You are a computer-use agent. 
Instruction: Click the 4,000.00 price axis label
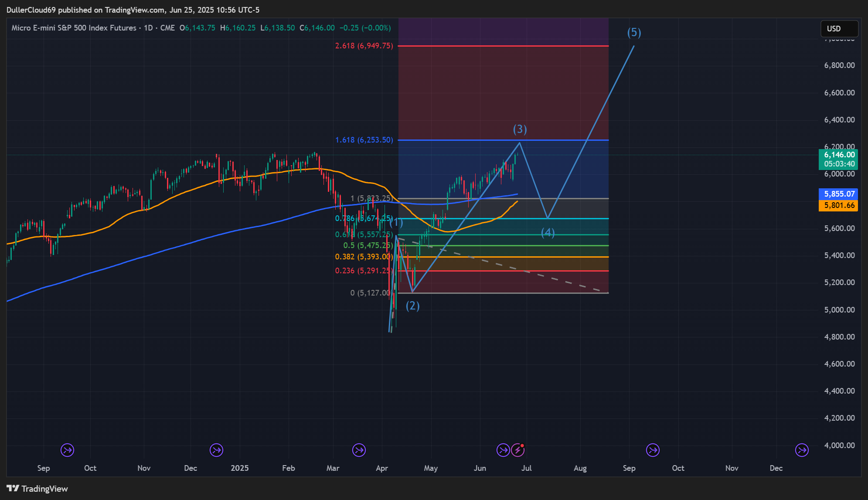(839, 446)
